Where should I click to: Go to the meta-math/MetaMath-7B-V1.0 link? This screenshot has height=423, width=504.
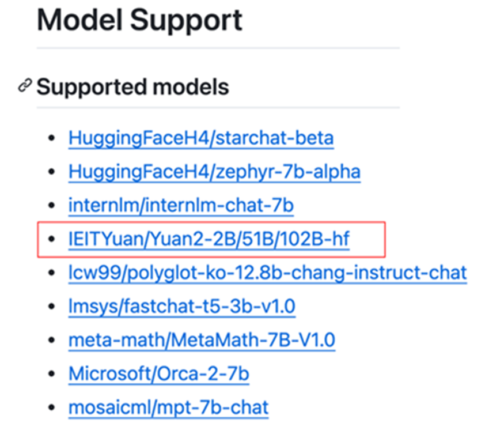tap(202, 340)
